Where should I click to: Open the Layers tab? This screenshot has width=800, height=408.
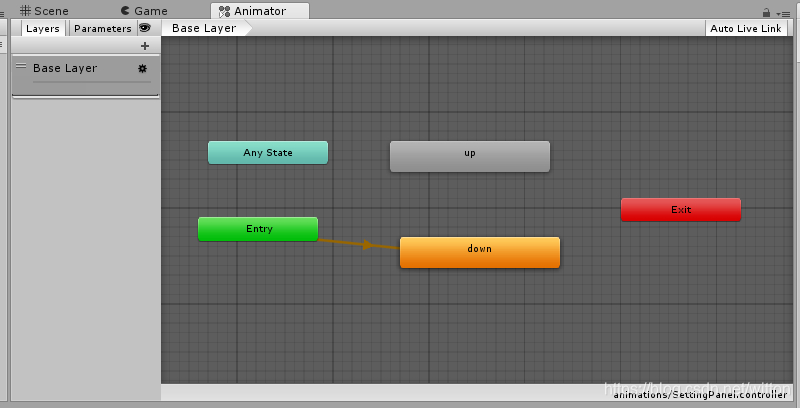point(43,29)
